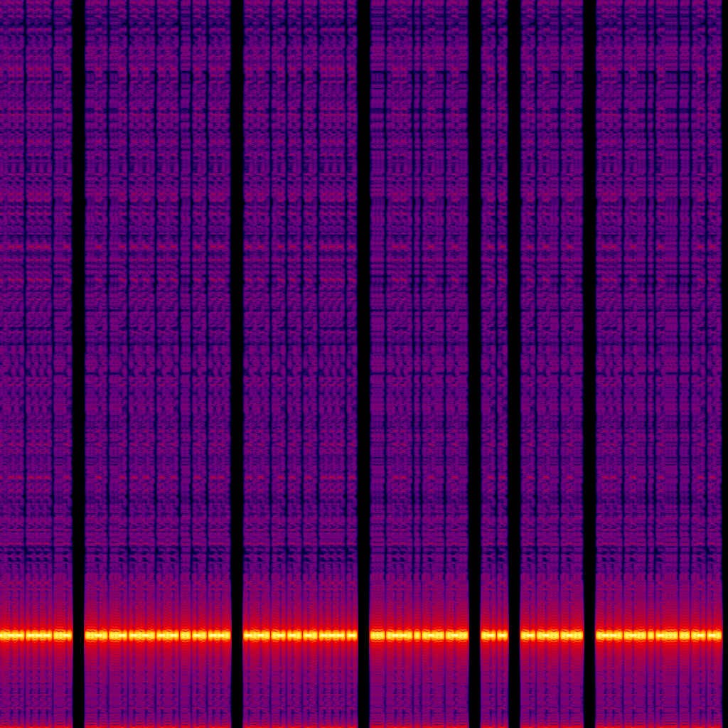
Task: Click the third black silence gap from left
Action: pyautogui.click(x=363, y=355)
